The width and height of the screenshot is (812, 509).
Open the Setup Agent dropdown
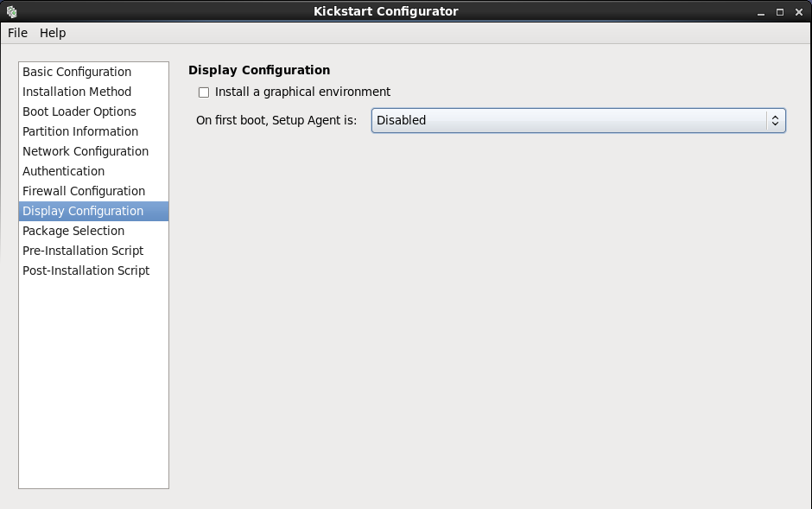568,121
